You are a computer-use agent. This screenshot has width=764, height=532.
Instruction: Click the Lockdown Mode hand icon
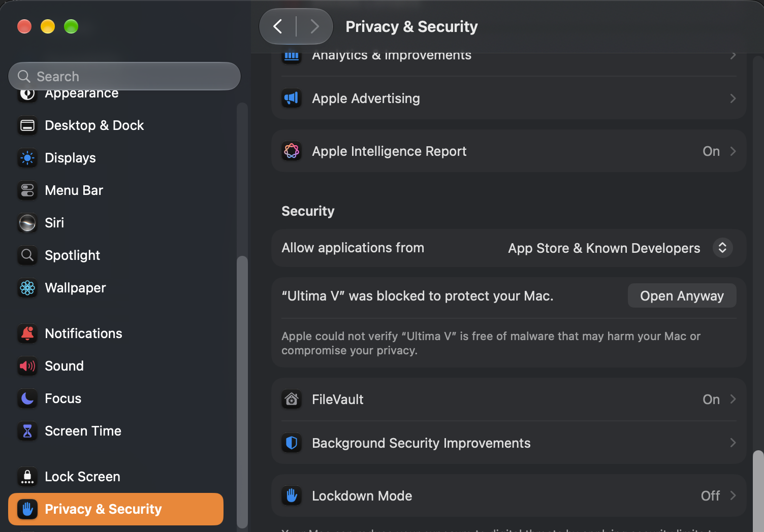292,496
